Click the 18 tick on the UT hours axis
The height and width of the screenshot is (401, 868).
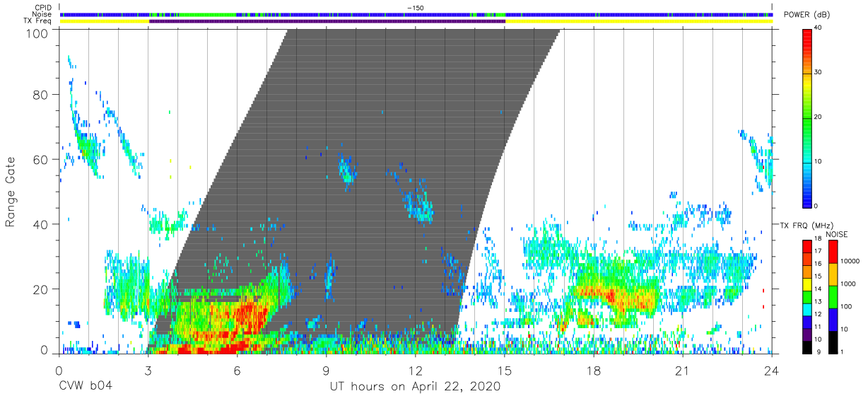click(593, 371)
